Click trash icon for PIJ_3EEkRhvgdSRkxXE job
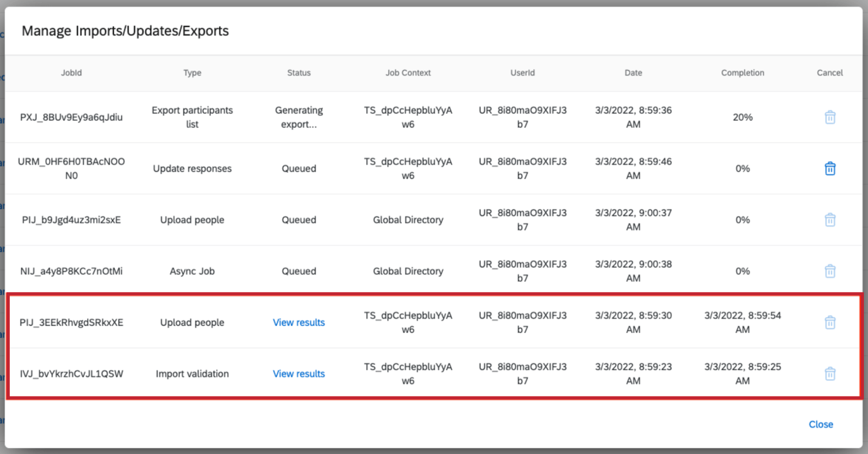868x454 pixels. [x=830, y=322]
